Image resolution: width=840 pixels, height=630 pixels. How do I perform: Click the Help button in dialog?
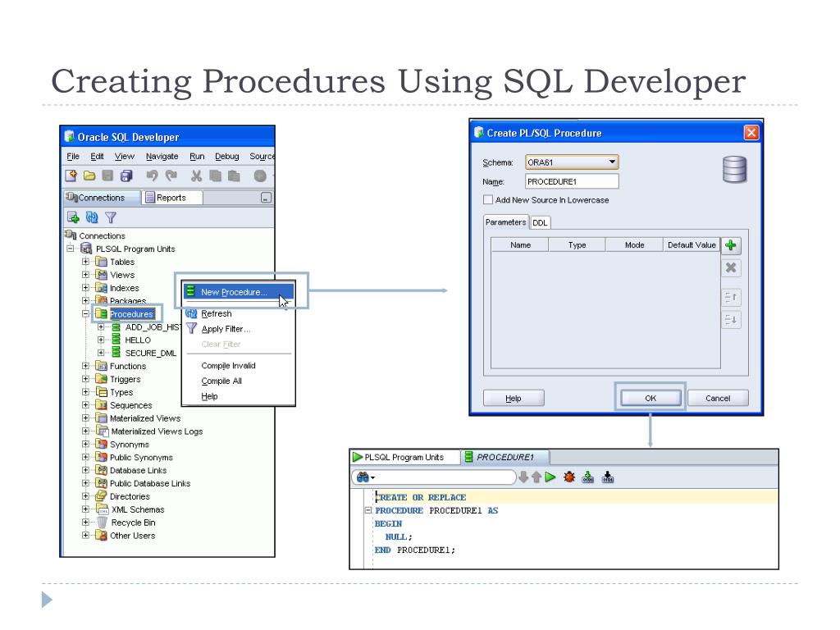tap(514, 398)
